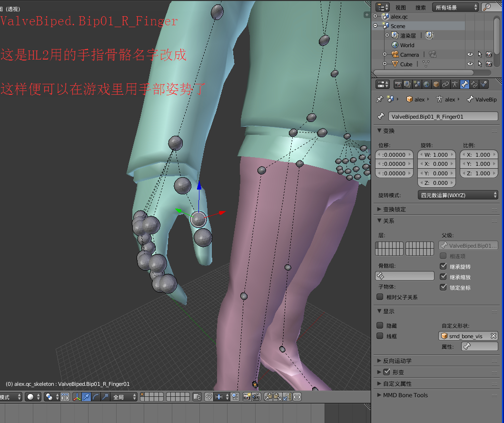Open the Render Layers properties tab

[x=407, y=84]
